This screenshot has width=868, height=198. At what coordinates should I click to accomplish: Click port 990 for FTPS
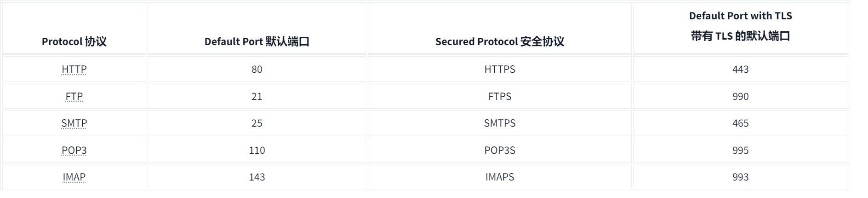coord(741,96)
